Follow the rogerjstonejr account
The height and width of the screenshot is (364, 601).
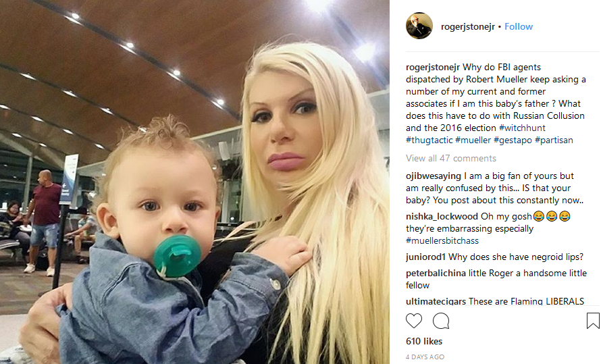519,26
